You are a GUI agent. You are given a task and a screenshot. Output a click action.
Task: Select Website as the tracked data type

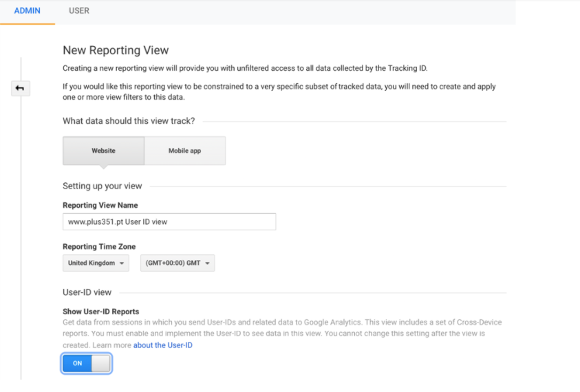tap(104, 151)
